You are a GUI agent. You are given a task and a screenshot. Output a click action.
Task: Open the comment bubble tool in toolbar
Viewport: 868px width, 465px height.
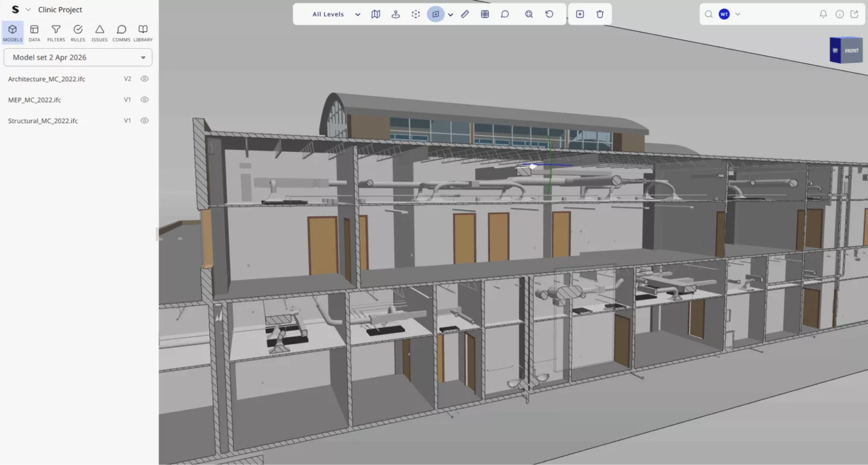[505, 14]
